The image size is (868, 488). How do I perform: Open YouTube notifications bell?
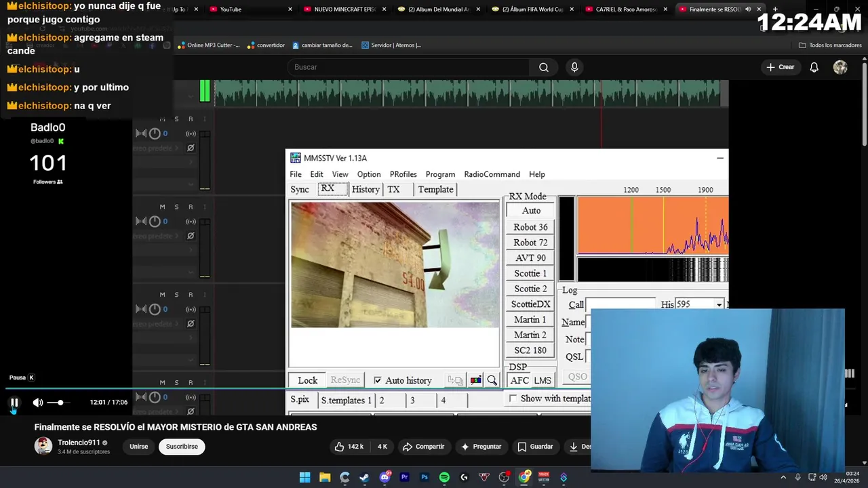click(x=814, y=67)
